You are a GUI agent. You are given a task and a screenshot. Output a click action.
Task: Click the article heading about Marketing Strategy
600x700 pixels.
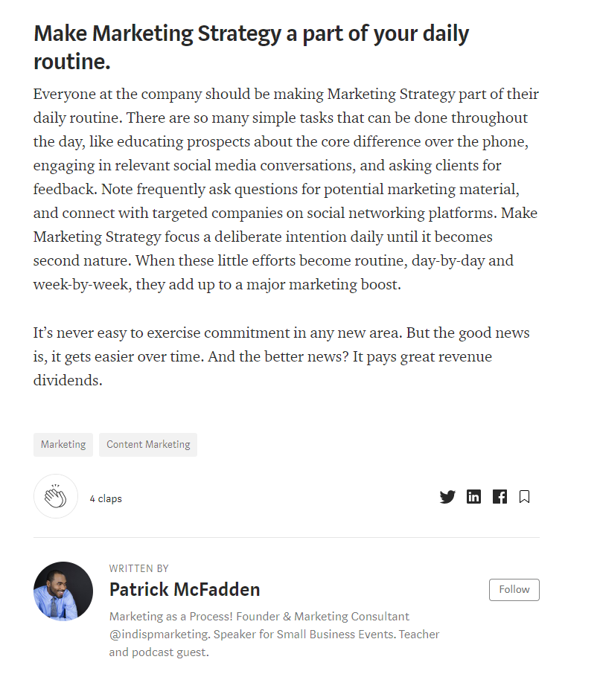pyautogui.click(x=251, y=47)
